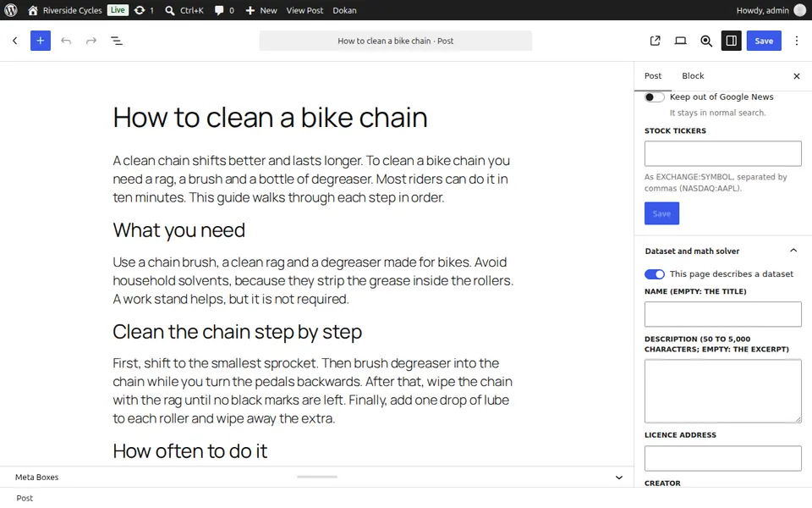Disable This page describes a dataset
Screen dimensions: 812x508
[655, 274]
